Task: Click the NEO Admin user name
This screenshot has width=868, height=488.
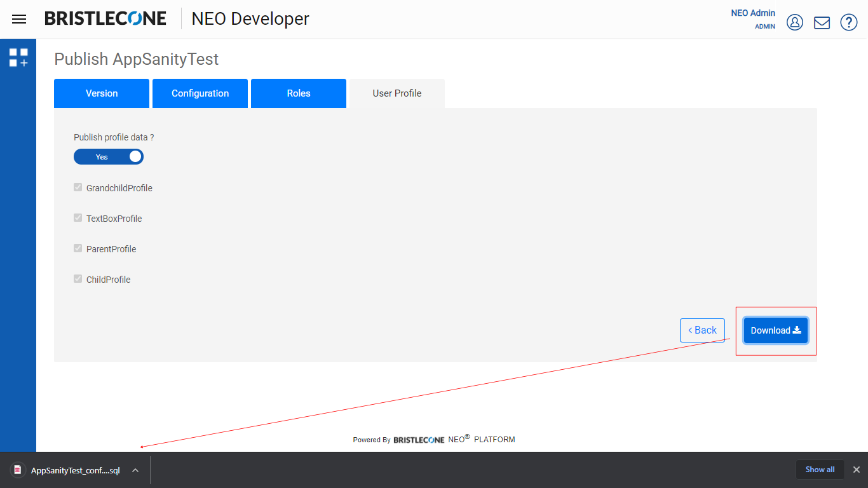Action: coord(753,13)
